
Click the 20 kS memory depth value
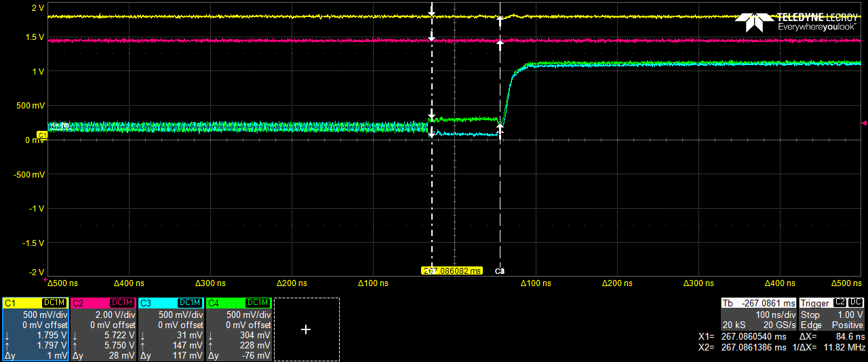tap(735, 325)
